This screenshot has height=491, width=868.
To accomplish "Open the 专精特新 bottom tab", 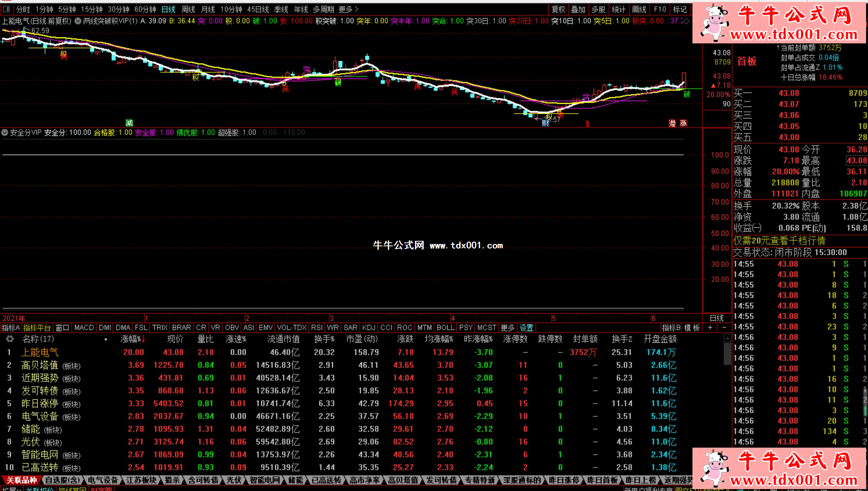I will (x=480, y=480).
